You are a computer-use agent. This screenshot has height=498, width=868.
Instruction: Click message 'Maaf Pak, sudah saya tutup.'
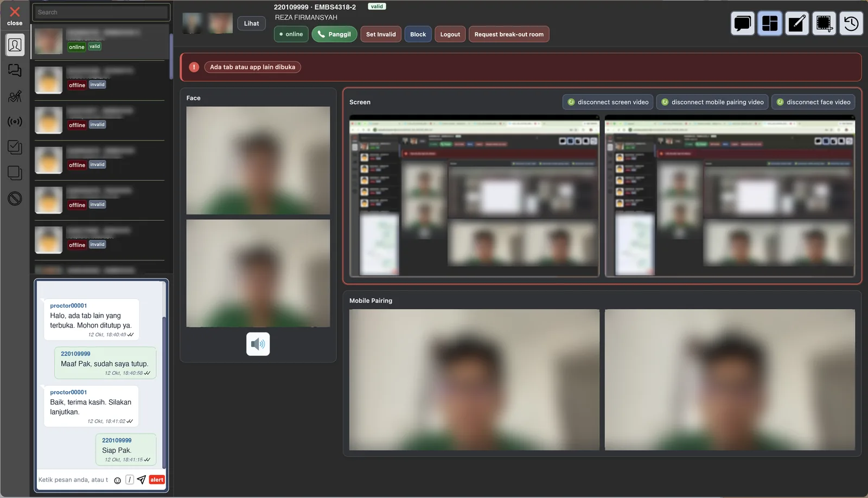(105, 363)
